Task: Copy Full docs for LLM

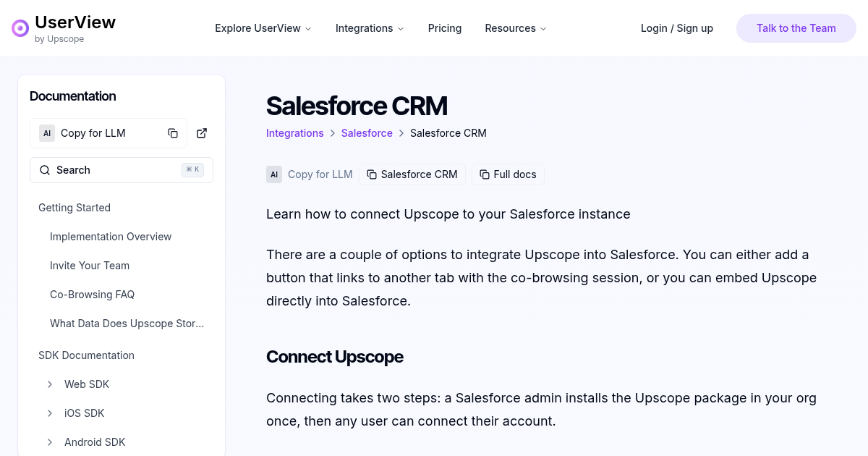Action: coord(508,174)
